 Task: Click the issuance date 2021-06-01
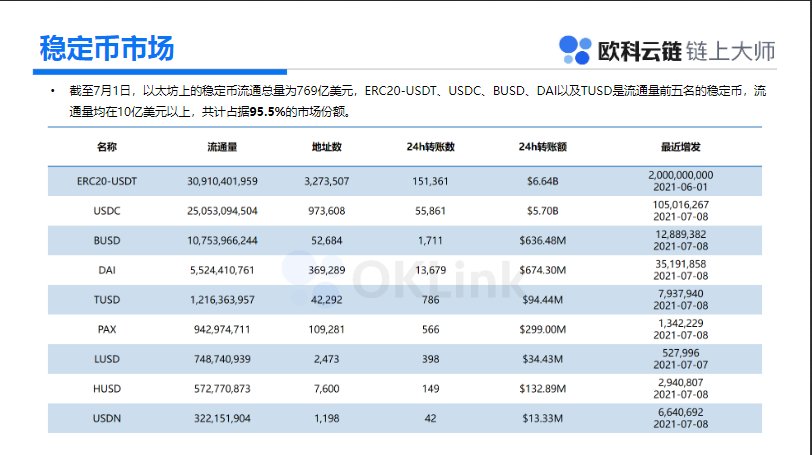tap(680, 187)
